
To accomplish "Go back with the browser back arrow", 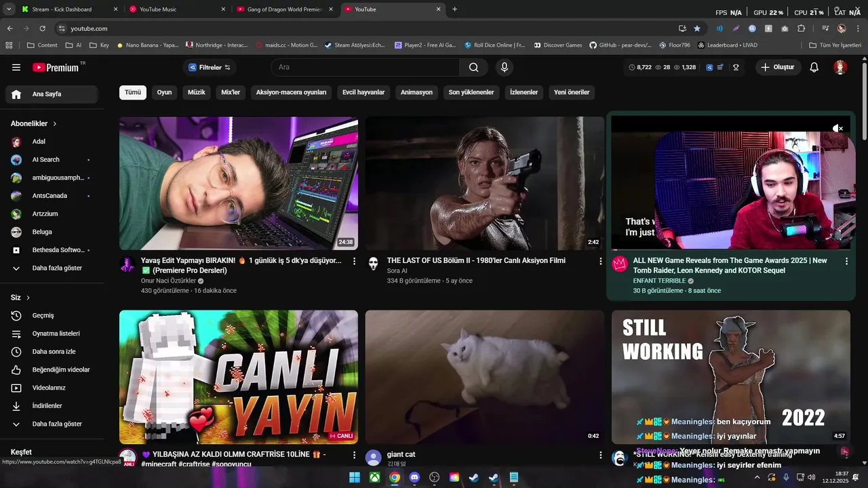I will coord(9,28).
